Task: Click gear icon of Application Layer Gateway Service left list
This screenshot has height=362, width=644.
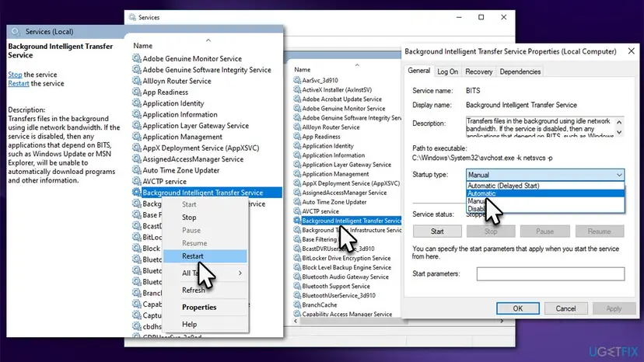Action: click(x=136, y=126)
